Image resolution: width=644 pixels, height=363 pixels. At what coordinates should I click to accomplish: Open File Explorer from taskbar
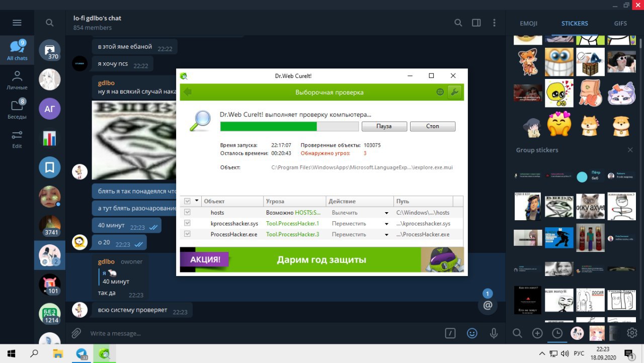[58, 353]
